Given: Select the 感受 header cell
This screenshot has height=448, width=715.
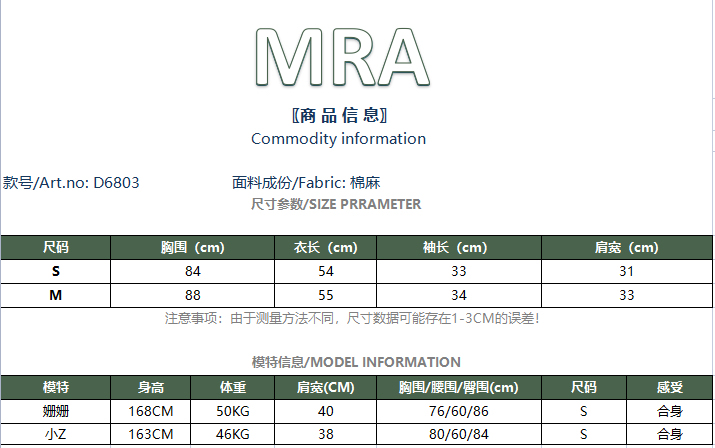Looking at the screenshot, I should click(669, 388).
